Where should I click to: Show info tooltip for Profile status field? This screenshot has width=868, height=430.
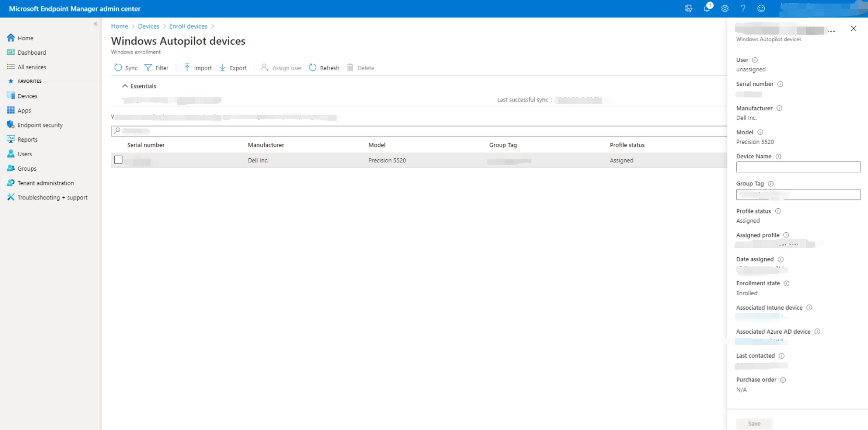pos(778,211)
